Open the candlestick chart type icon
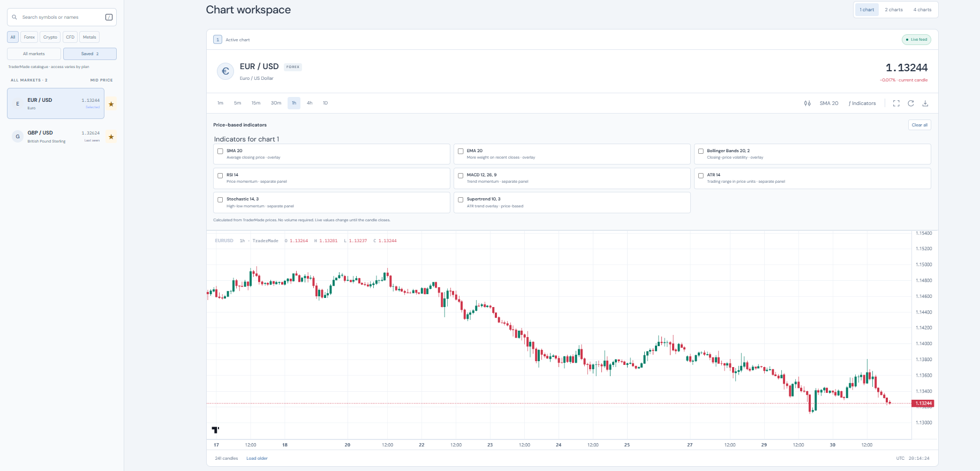Screen dimensions: 980x471 (807, 103)
